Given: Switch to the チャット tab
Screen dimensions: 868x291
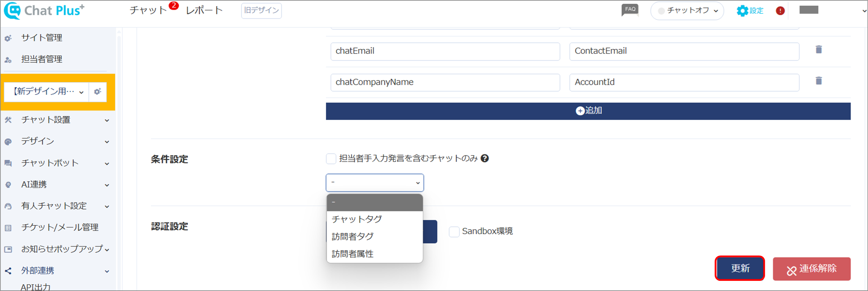Looking at the screenshot, I should tap(148, 10).
